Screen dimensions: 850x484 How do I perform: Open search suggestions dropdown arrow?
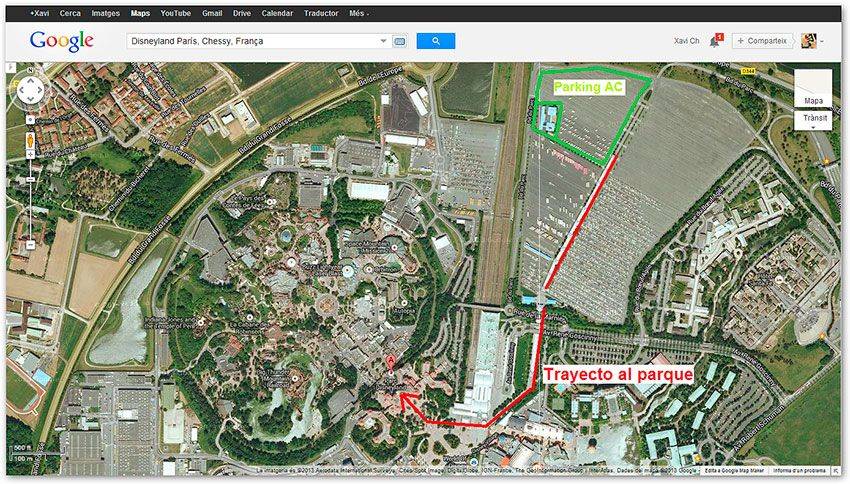pos(383,41)
